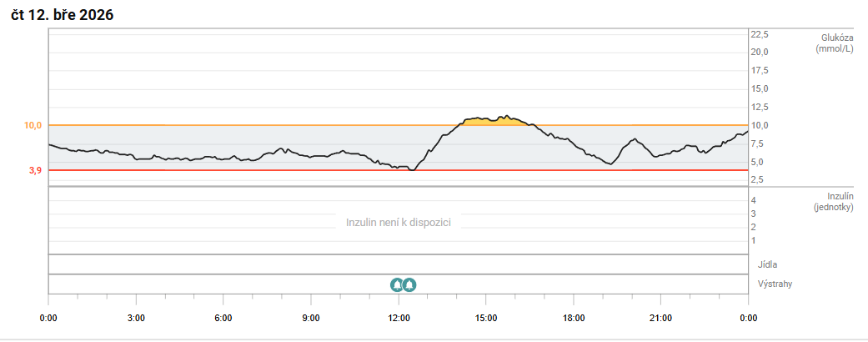The image size is (868, 342).
Task: Click the yellow high-glucose peak area on the graph
Action: point(494,121)
